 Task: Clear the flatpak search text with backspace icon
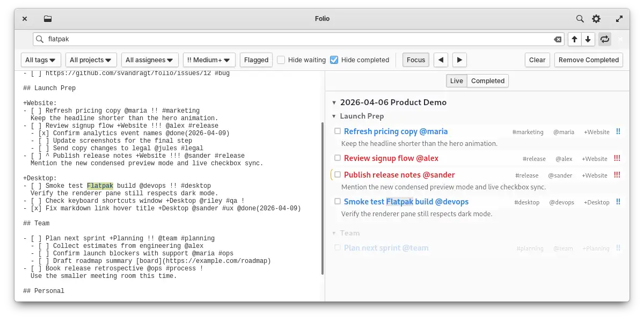558,39
